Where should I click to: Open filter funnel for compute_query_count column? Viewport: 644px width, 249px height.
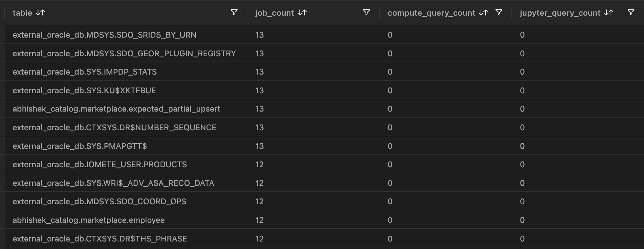coord(498,12)
